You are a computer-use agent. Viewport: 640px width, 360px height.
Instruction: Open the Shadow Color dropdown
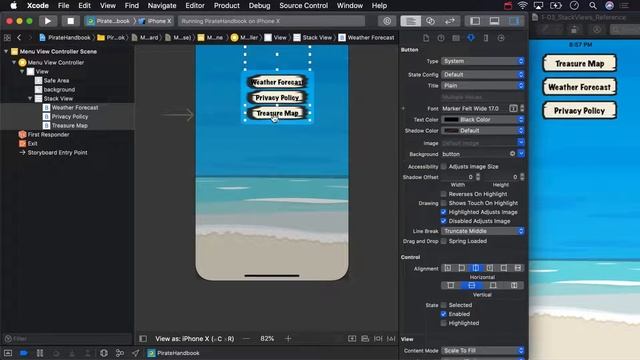(x=482, y=131)
